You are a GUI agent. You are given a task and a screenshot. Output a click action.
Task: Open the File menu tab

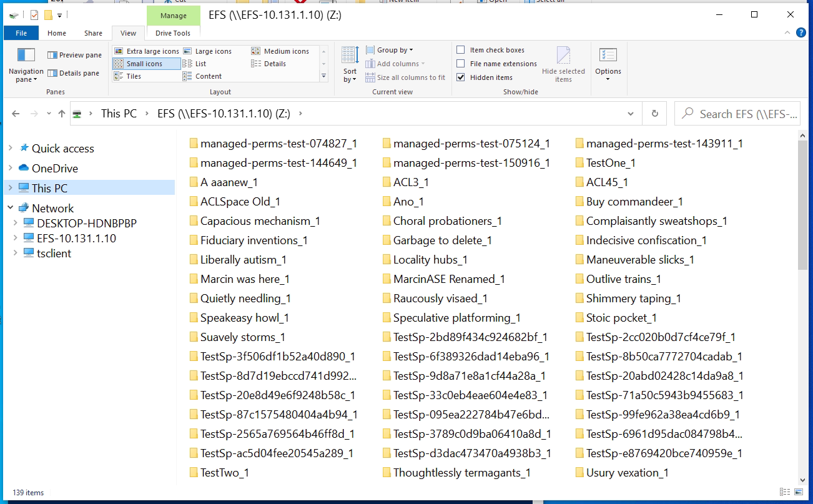pos(21,33)
